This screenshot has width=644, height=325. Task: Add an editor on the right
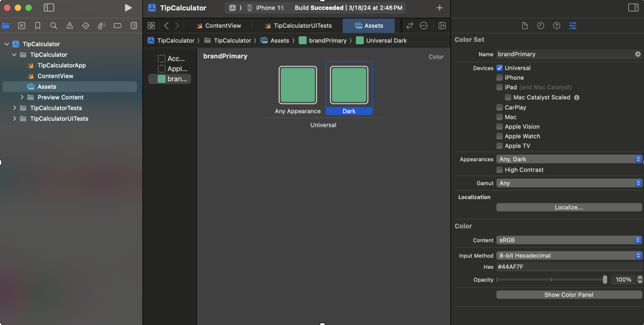pyautogui.click(x=442, y=26)
